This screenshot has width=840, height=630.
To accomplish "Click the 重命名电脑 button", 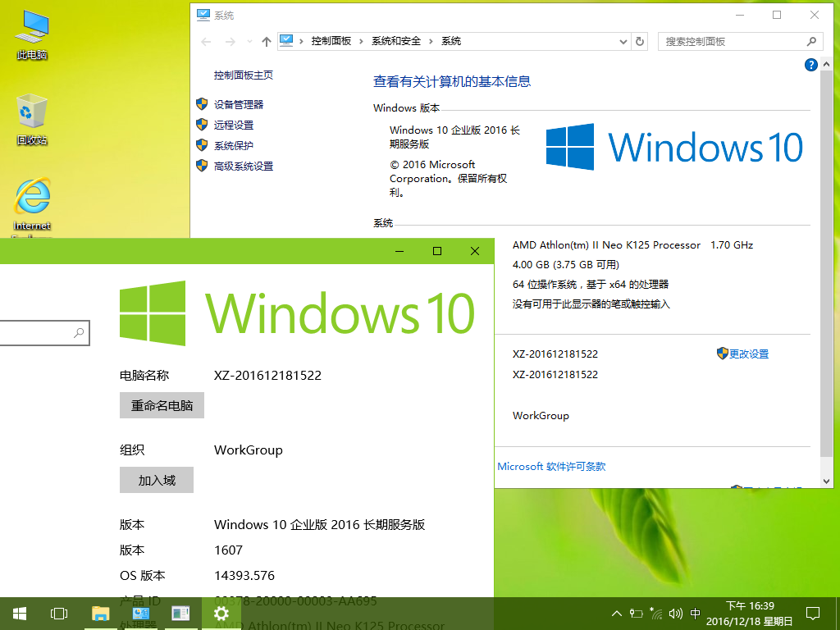I will (162, 405).
